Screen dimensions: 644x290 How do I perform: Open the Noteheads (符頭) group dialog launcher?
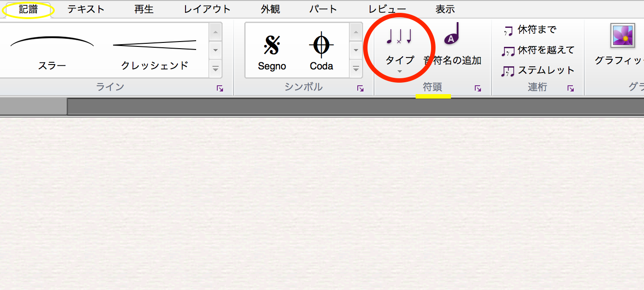(478, 88)
